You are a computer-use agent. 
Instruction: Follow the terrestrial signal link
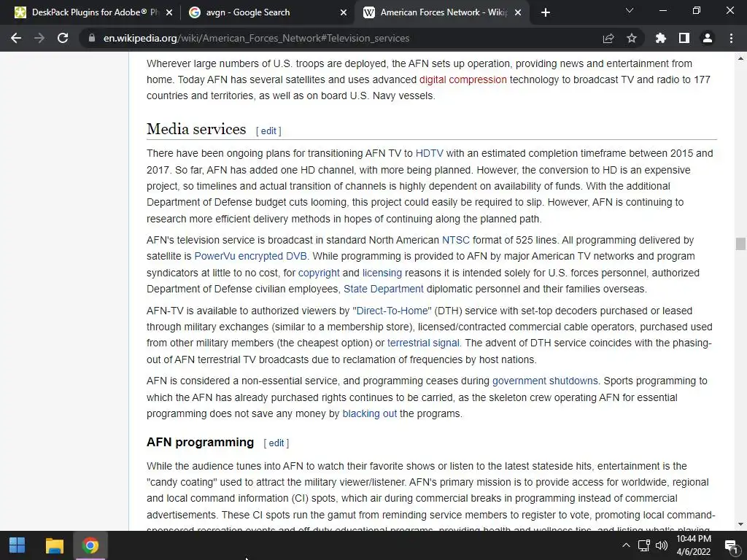click(424, 343)
